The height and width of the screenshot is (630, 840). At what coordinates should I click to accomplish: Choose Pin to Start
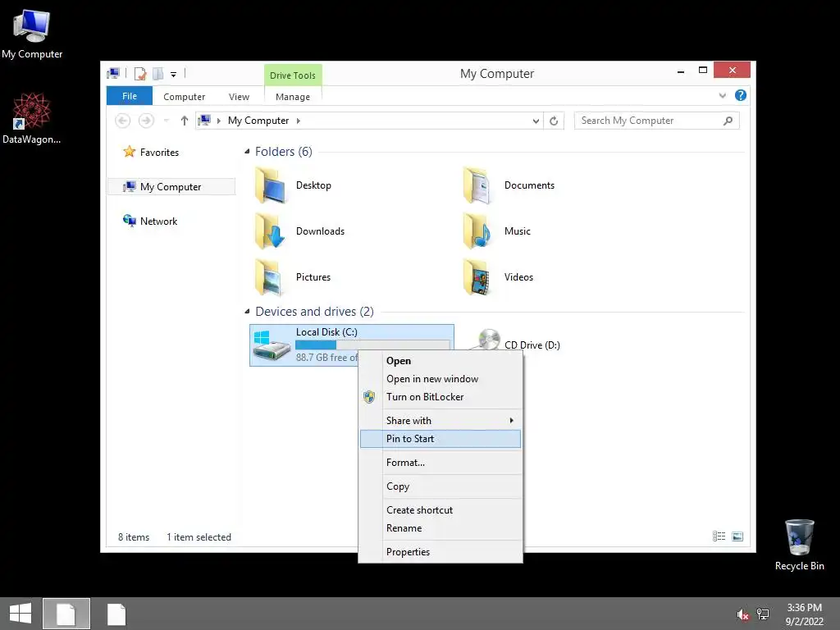coord(441,439)
